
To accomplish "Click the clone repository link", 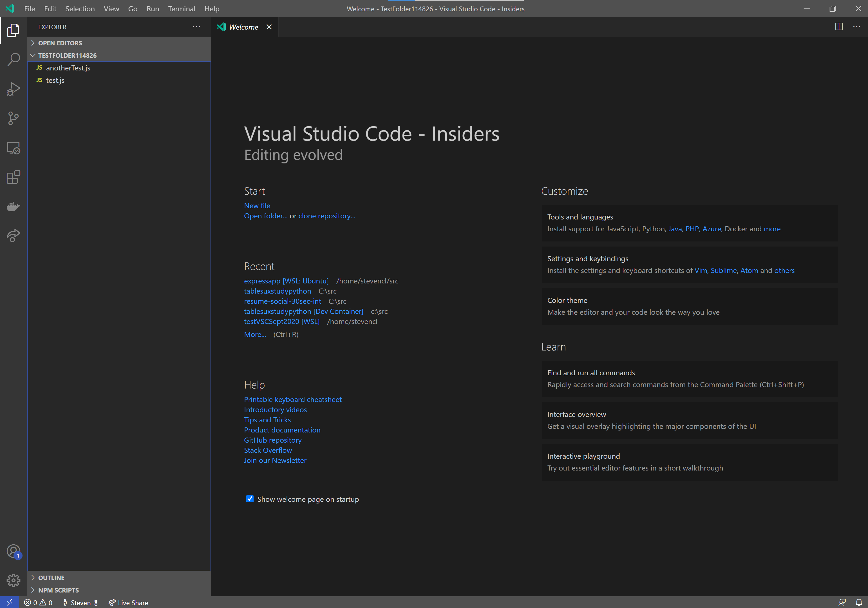I will pos(326,216).
